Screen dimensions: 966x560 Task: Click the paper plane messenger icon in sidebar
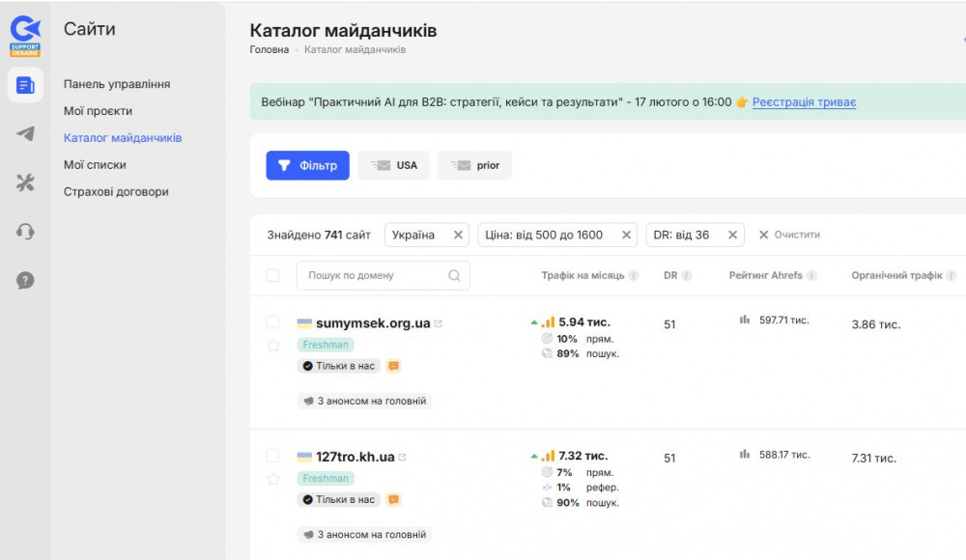tap(26, 133)
